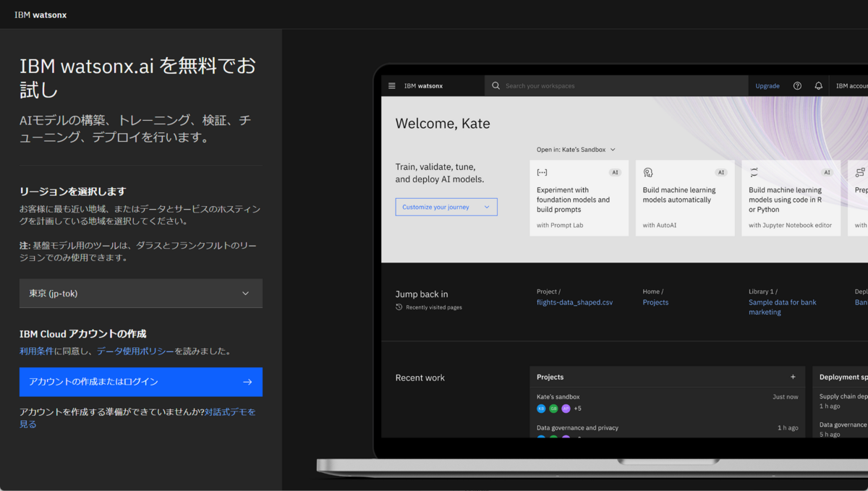Click the Upgrade link in the preview

click(x=767, y=85)
